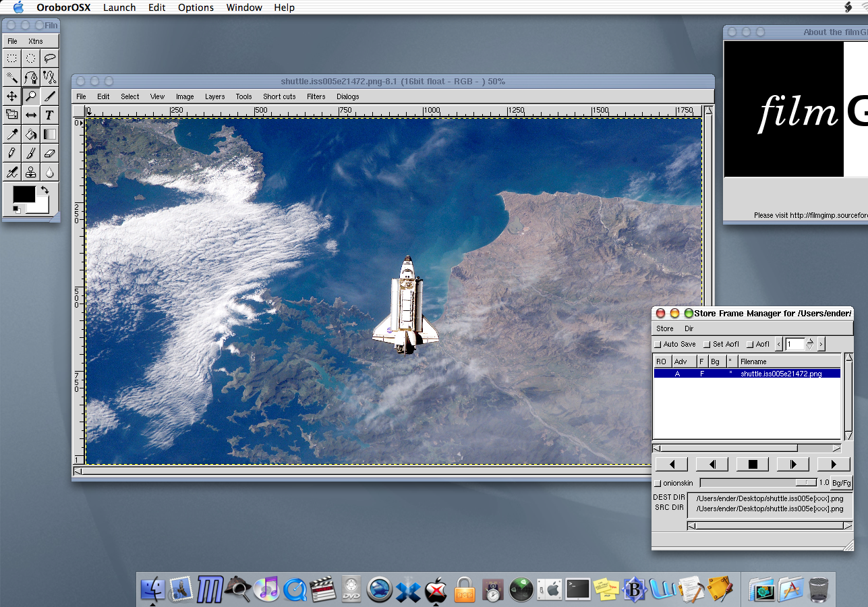868x607 pixels.
Task: Open the Dialogs menu in image window
Action: pos(348,96)
